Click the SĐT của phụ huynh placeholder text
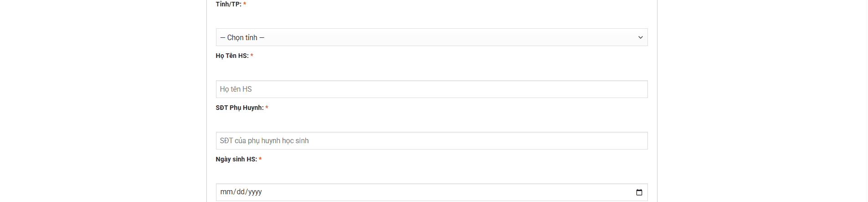The image size is (868, 202). pyautogui.click(x=264, y=141)
